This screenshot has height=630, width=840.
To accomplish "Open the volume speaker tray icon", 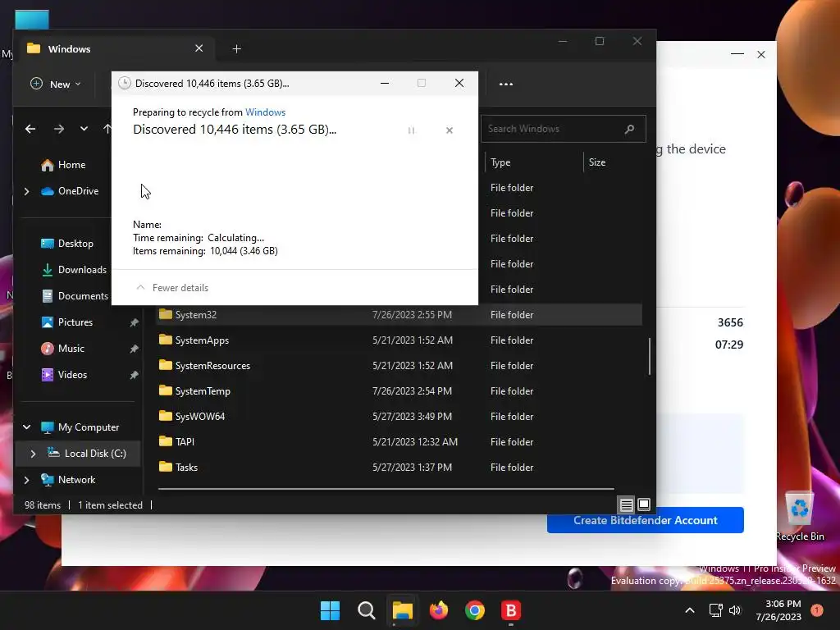I will (735, 610).
